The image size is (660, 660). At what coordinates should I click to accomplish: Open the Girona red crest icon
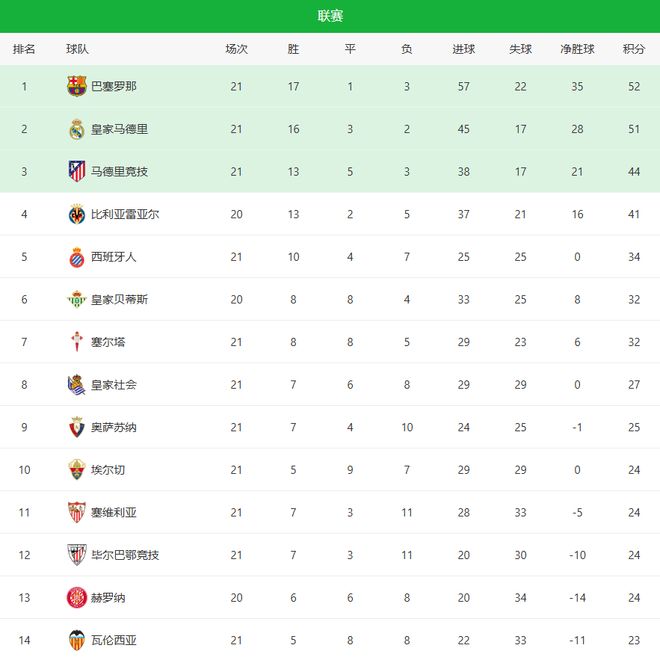(x=77, y=598)
